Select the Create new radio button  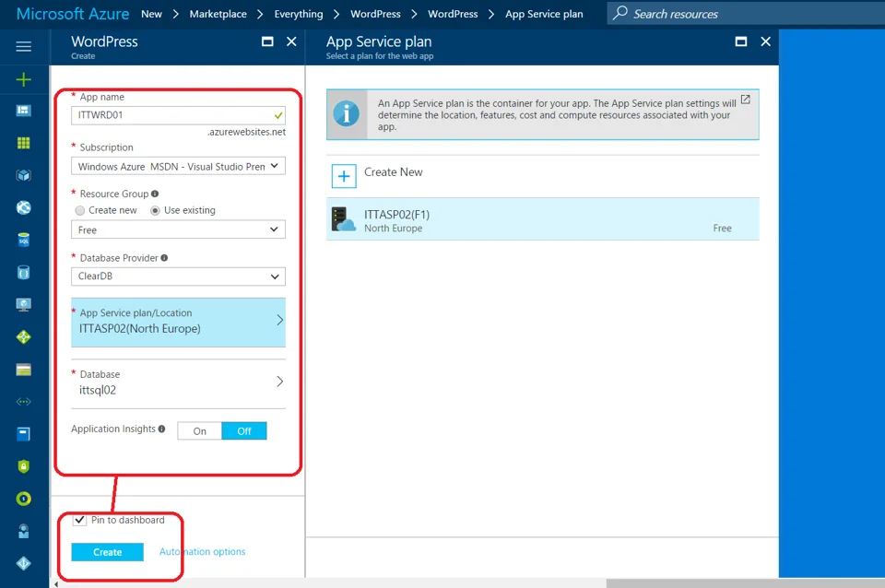pos(79,210)
